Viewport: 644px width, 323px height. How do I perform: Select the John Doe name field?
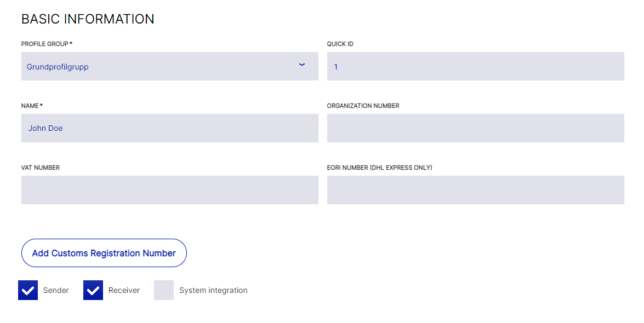(x=170, y=128)
